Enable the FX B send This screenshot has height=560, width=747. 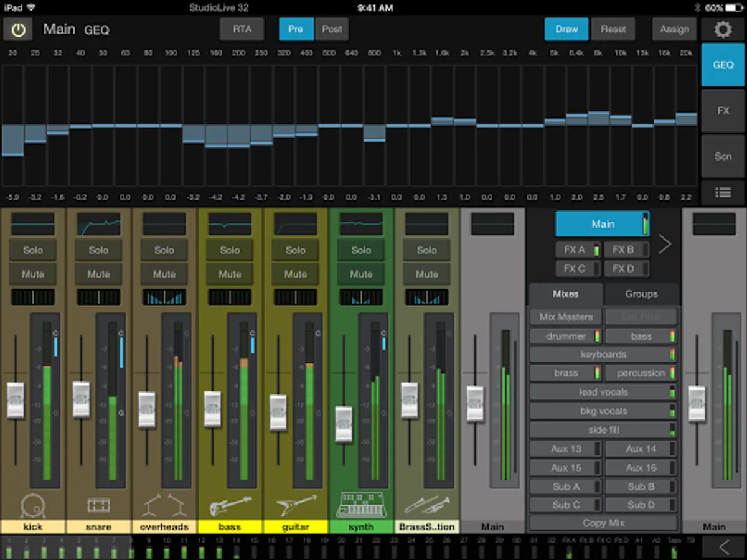tap(626, 250)
